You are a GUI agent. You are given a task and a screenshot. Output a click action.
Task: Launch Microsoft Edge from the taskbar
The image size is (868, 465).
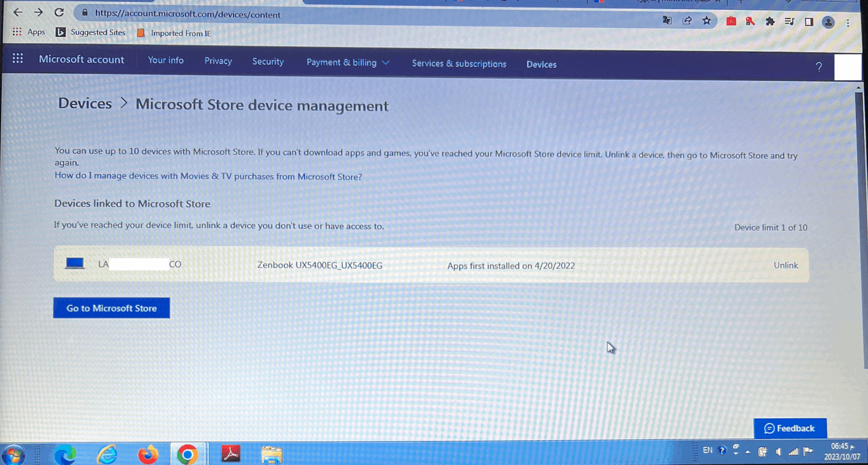pyautogui.click(x=65, y=455)
